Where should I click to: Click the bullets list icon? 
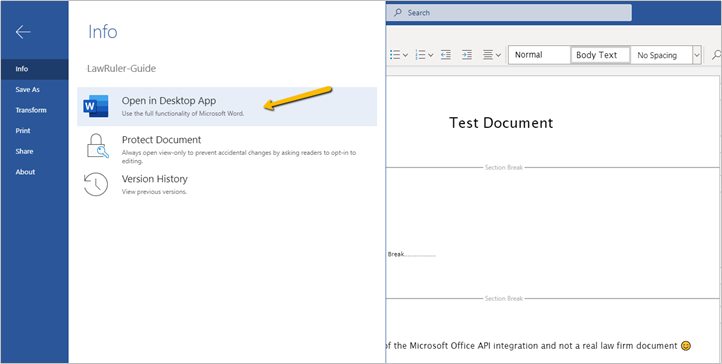[x=395, y=55]
